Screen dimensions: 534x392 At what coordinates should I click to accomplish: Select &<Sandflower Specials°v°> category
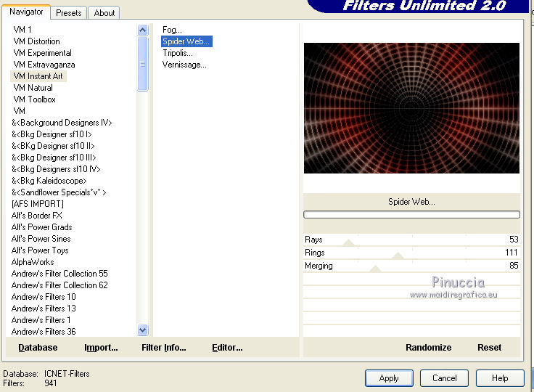click(59, 192)
